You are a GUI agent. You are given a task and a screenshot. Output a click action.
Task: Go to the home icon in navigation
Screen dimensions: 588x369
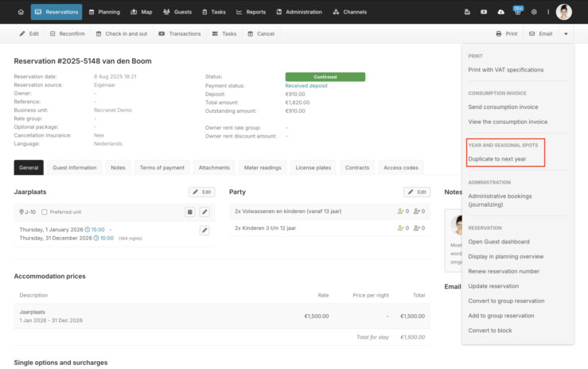click(x=21, y=12)
